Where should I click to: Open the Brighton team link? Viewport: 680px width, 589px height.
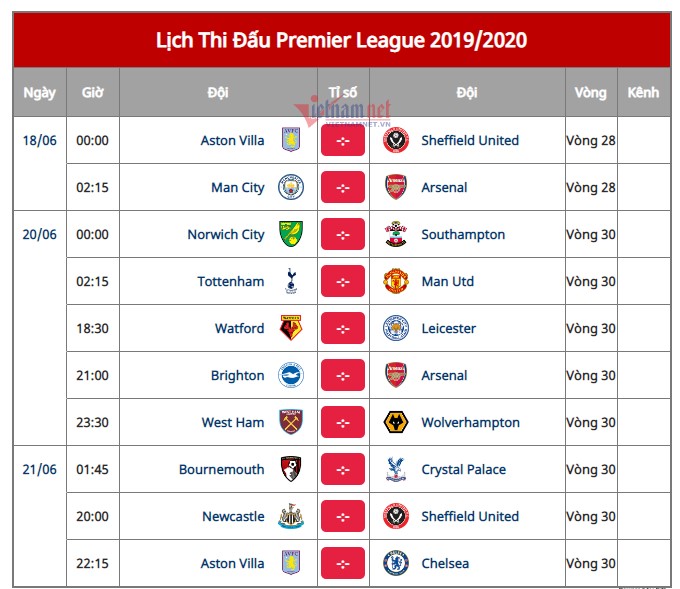[x=238, y=375]
